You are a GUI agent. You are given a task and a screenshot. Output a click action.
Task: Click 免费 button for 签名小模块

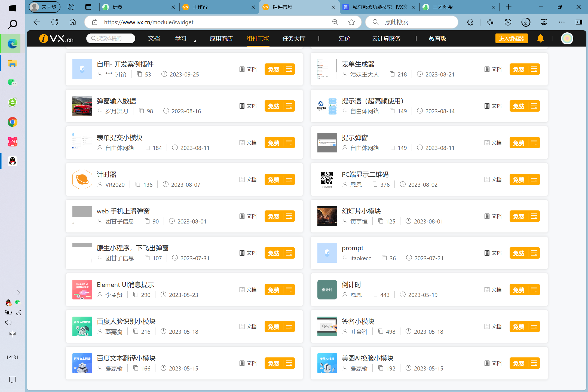click(x=525, y=326)
